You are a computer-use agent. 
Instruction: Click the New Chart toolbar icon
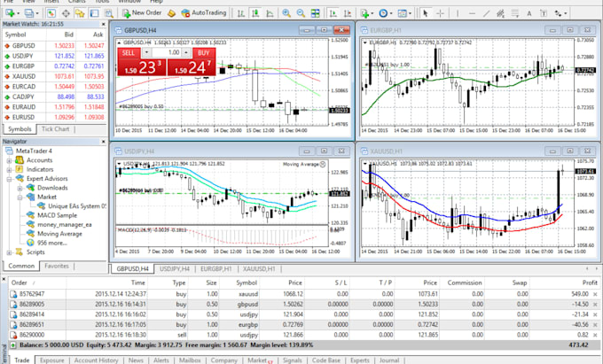10,13
